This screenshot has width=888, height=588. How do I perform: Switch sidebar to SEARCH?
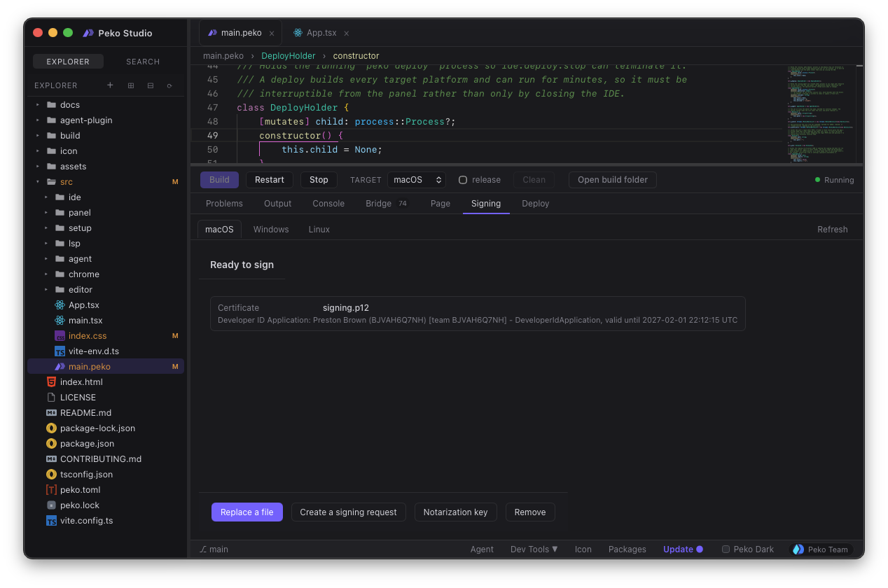click(143, 62)
